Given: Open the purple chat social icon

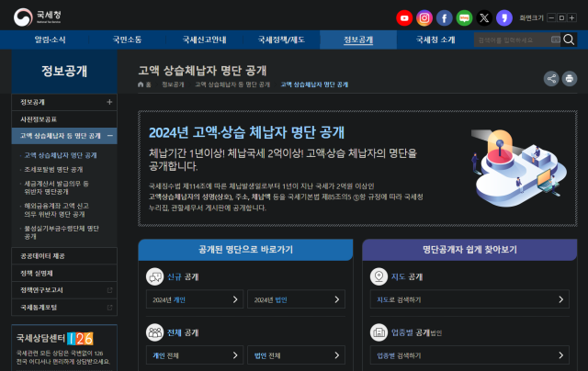Looking at the screenshot, I should (504, 18).
